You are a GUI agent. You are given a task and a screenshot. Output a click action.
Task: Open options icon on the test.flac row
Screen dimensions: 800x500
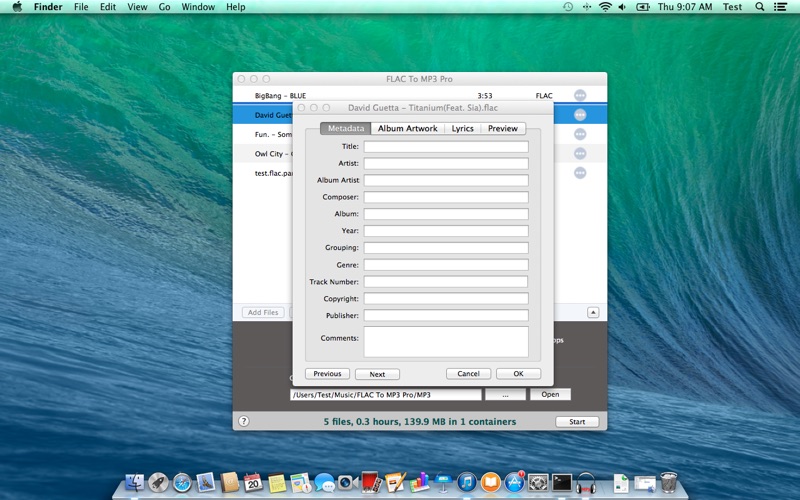[x=580, y=173]
